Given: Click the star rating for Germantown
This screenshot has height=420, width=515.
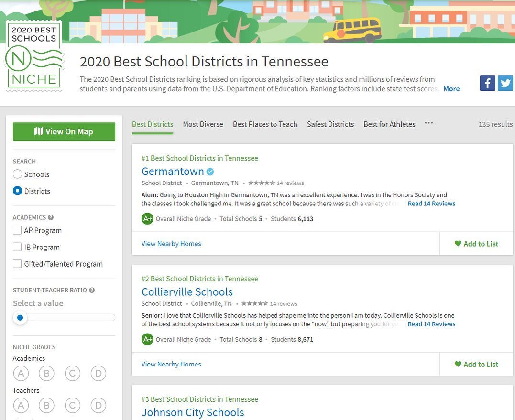Looking at the screenshot, I should [262, 183].
